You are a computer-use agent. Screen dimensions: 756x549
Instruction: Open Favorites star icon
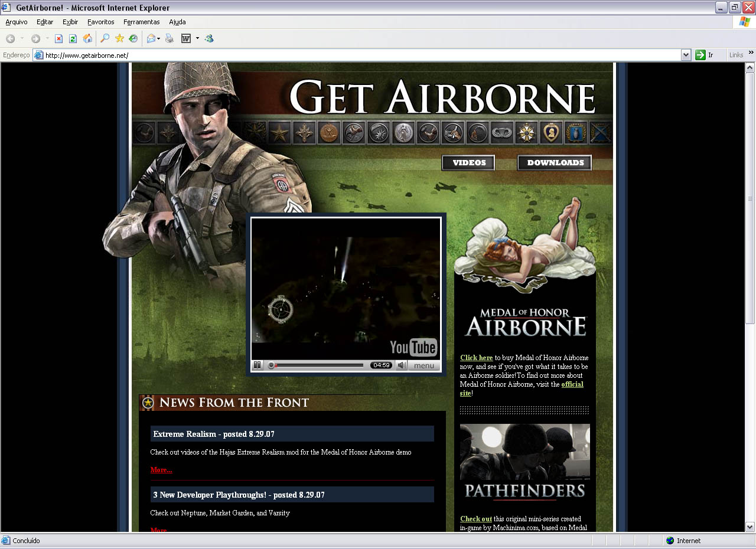(119, 38)
